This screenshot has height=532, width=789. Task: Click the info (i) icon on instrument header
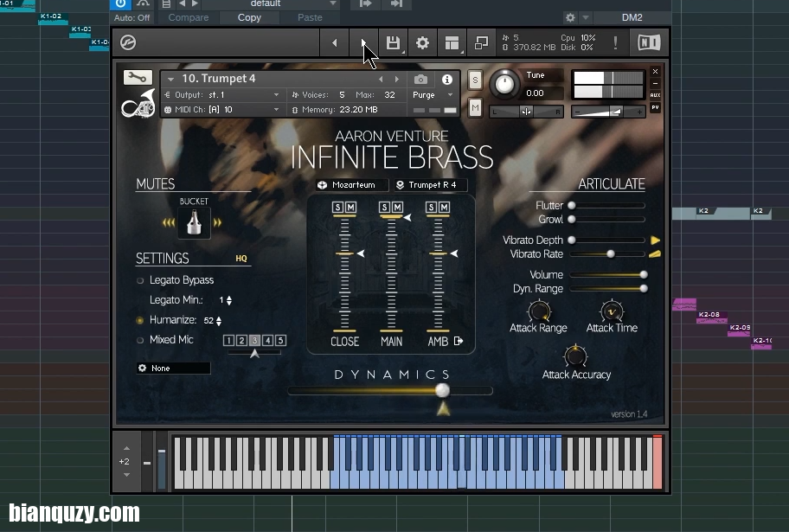[x=447, y=79]
